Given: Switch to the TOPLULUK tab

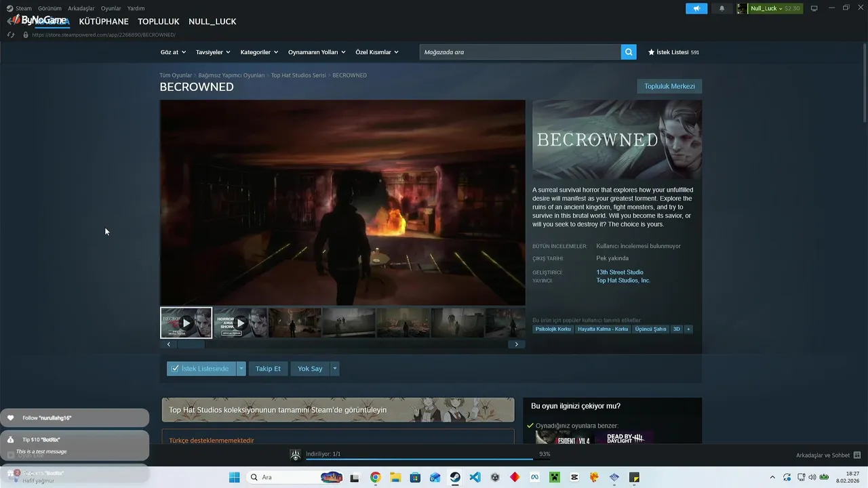Looking at the screenshot, I should tap(159, 21).
